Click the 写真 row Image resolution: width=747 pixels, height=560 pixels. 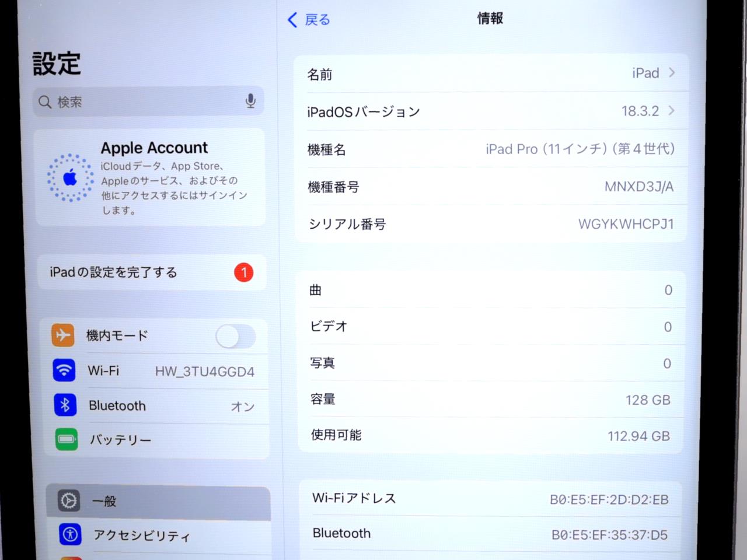tap(491, 363)
